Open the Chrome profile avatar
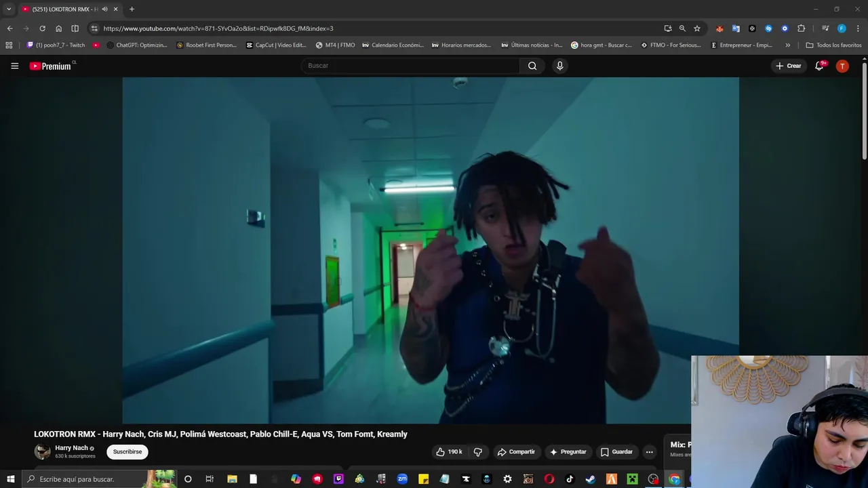 [842, 28]
